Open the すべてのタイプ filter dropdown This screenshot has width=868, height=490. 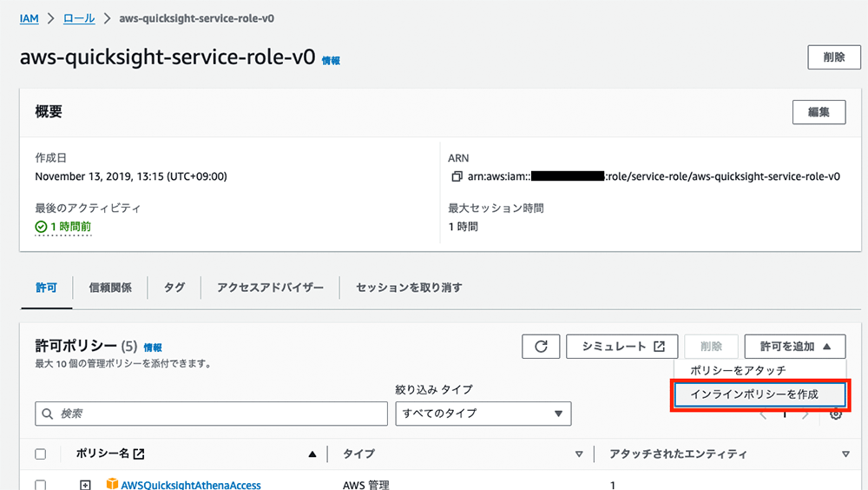coord(483,414)
